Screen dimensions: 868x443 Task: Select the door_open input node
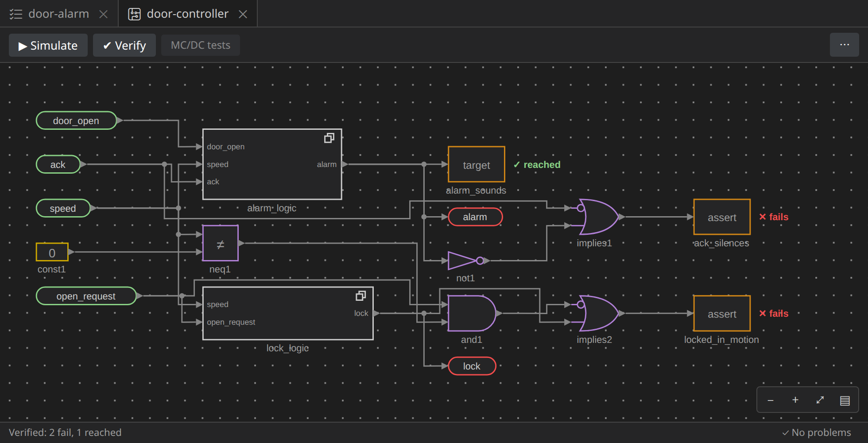point(76,120)
